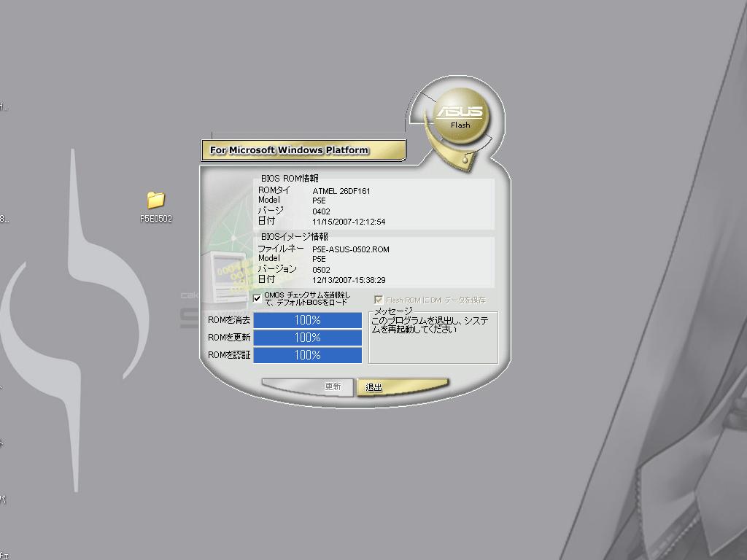Click the disabled 更新 (Update) button
The height and width of the screenshot is (560, 747).
tap(308, 386)
